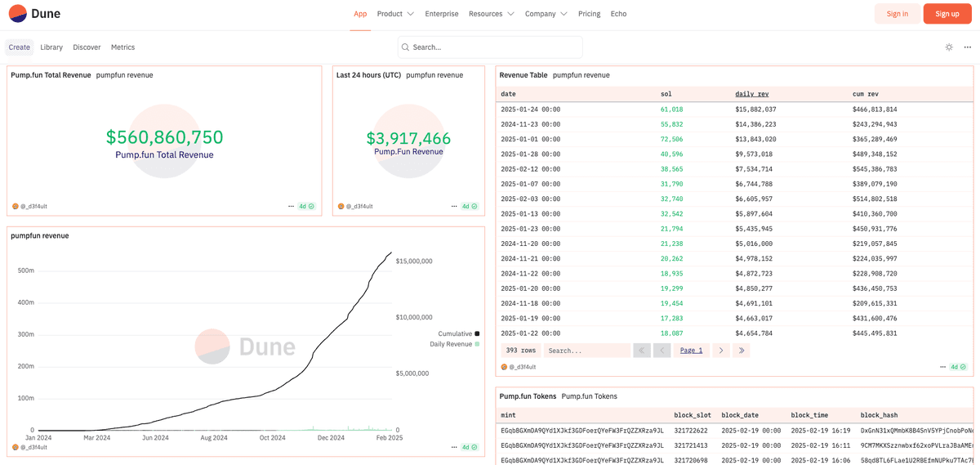Switch to the Library tab

51,47
